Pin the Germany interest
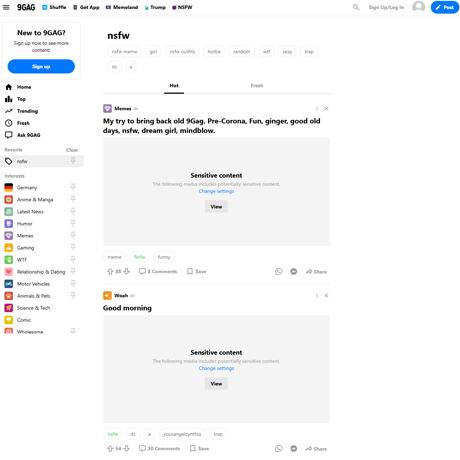 pyautogui.click(x=73, y=187)
